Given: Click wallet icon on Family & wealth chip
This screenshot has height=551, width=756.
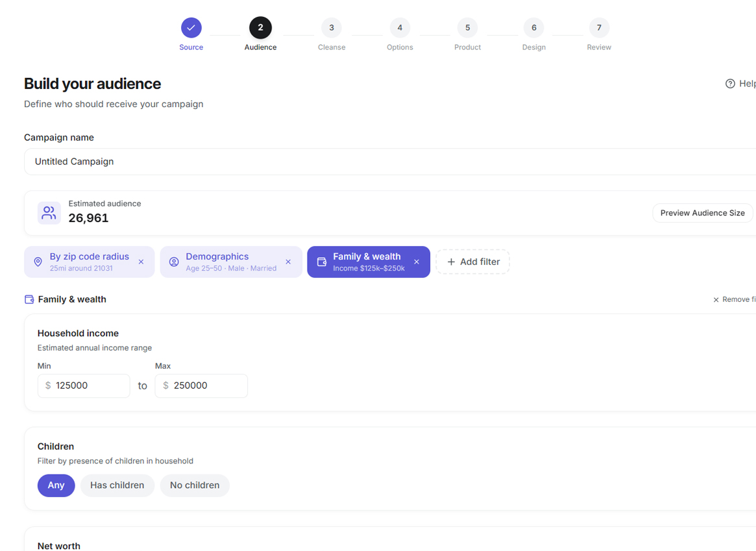Looking at the screenshot, I should [322, 262].
